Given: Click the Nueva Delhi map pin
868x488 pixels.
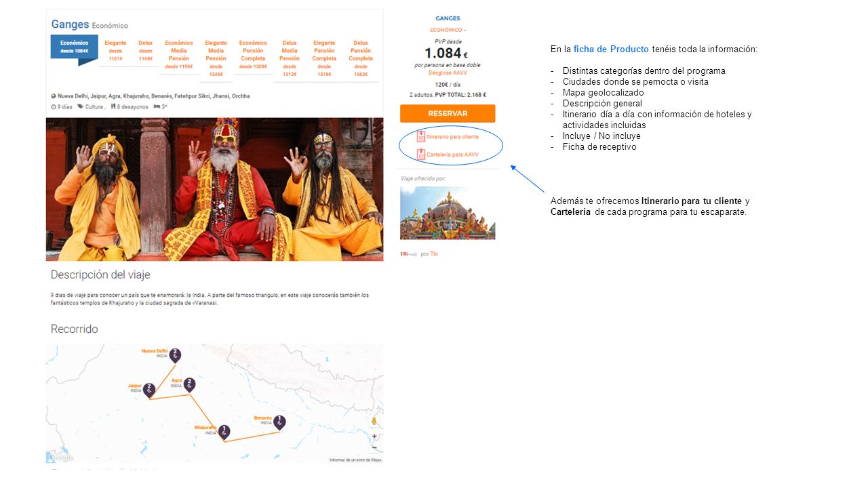Looking at the screenshot, I should coord(175,354).
